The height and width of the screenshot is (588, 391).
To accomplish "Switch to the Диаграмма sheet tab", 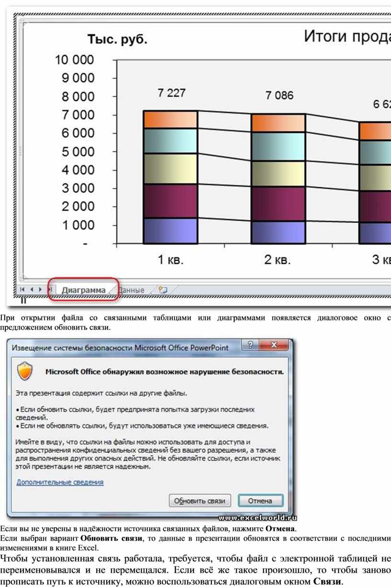I will tap(83, 290).
